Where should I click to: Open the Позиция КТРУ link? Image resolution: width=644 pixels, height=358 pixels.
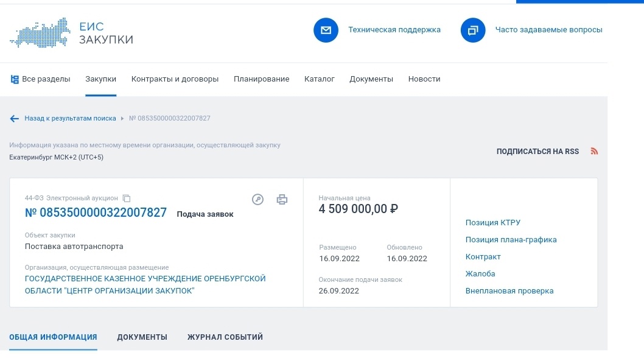pyautogui.click(x=492, y=223)
